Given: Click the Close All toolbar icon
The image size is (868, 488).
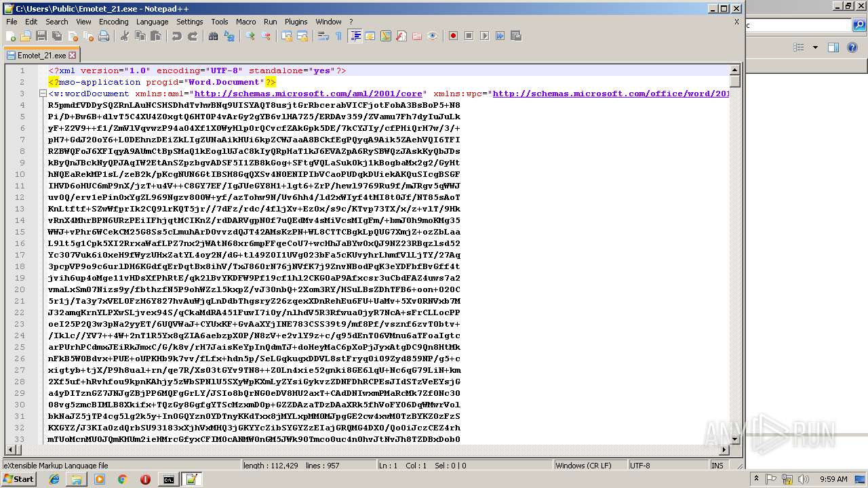Looking at the screenshot, I should pos(88,36).
